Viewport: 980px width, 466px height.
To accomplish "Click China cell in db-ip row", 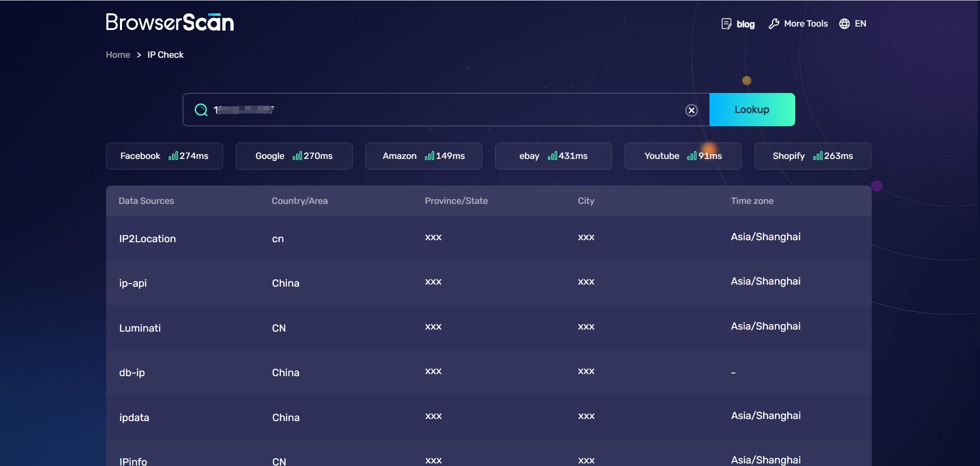I will coord(285,372).
